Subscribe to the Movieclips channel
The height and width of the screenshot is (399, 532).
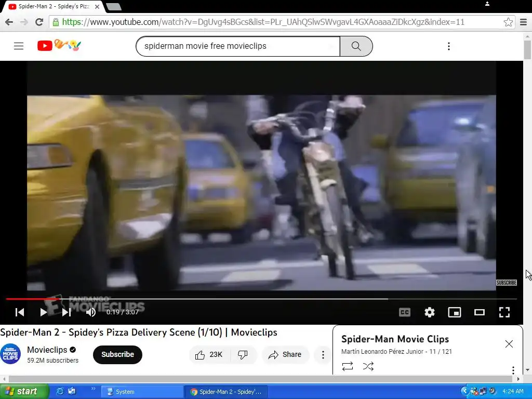tap(117, 354)
